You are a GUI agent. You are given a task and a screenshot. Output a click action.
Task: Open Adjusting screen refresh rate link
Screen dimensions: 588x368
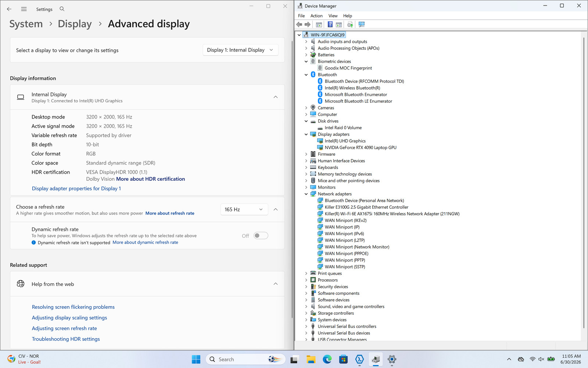pos(64,328)
